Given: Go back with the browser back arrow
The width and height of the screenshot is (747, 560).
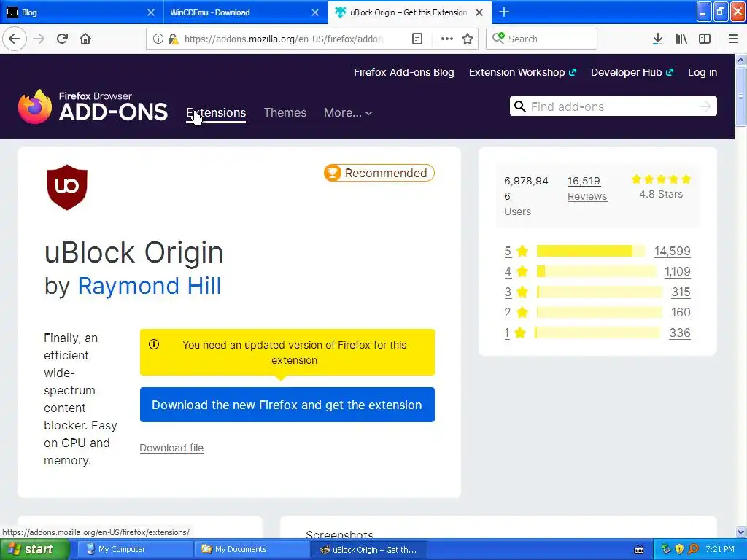Looking at the screenshot, I should (15, 39).
